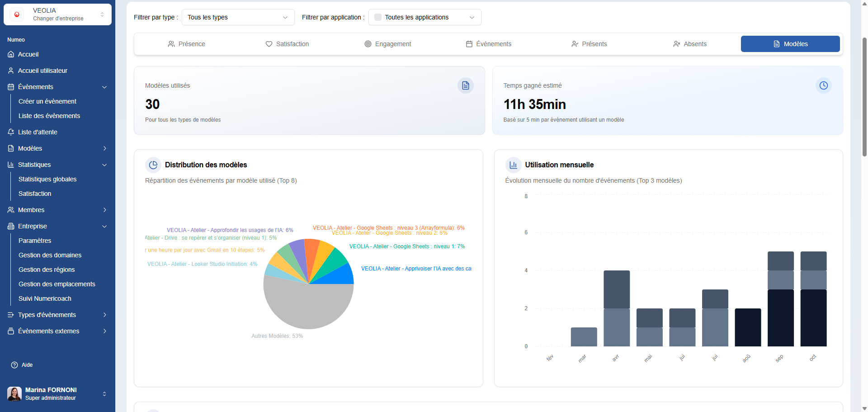
Task: Click Marina FORNONI's profile avatar
Action: pyautogui.click(x=14, y=393)
